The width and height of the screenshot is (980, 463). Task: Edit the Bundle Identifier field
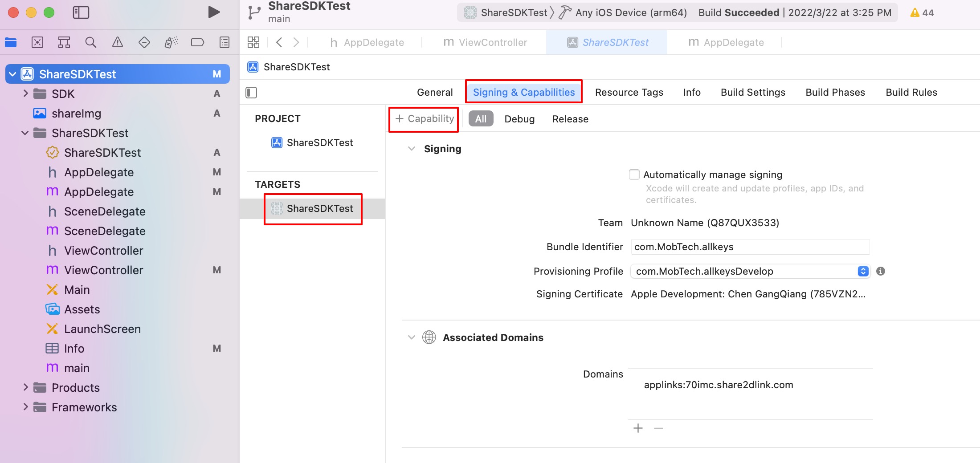point(750,247)
